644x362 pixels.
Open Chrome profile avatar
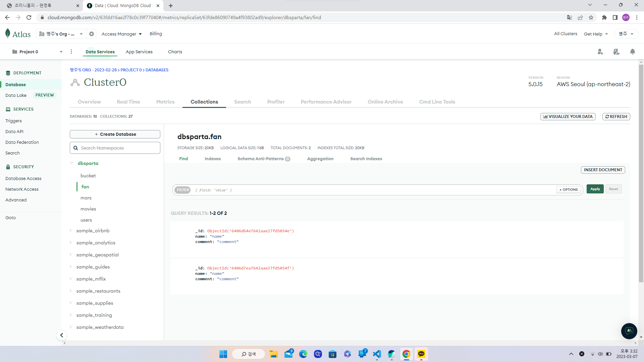pyautogui.click(x=626, y=17)
